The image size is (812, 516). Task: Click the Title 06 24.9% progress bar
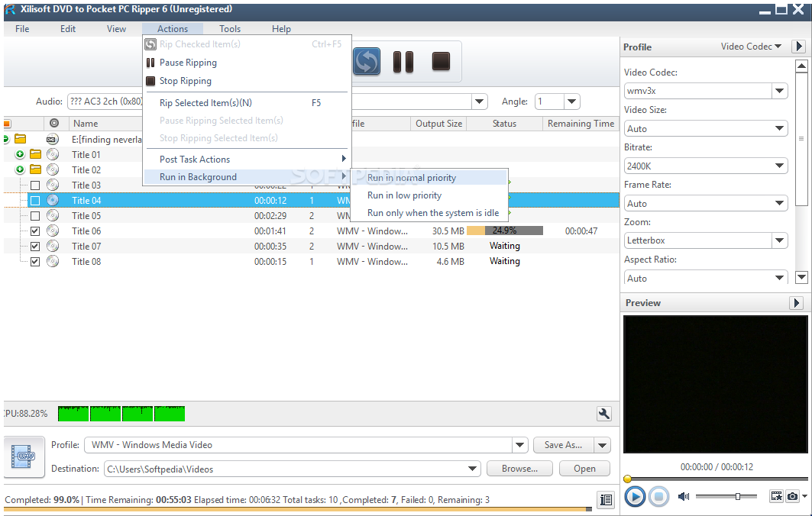click(x=505, y=231)
